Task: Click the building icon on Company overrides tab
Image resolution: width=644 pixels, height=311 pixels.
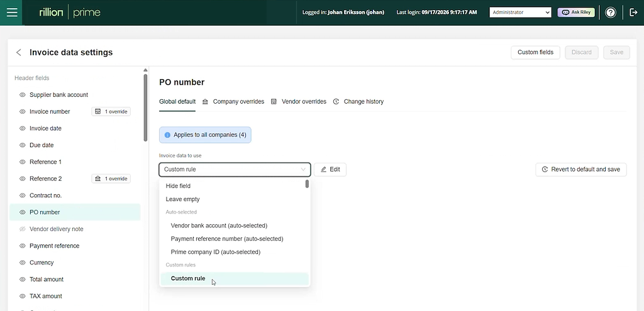Action: coord(205,101)
